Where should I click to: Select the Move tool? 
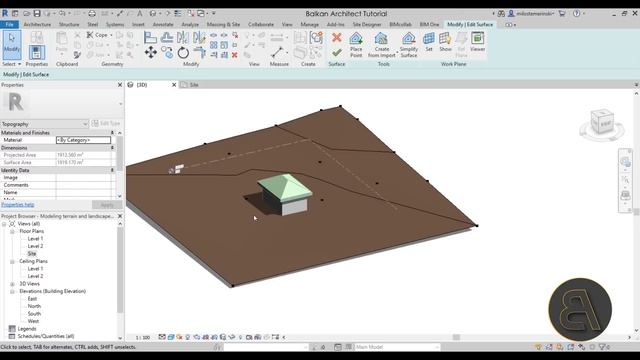(x=151, y=52)
